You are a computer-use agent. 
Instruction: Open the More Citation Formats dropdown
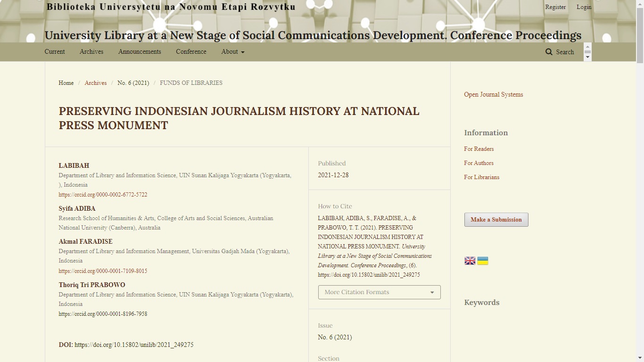pos(380,292)
